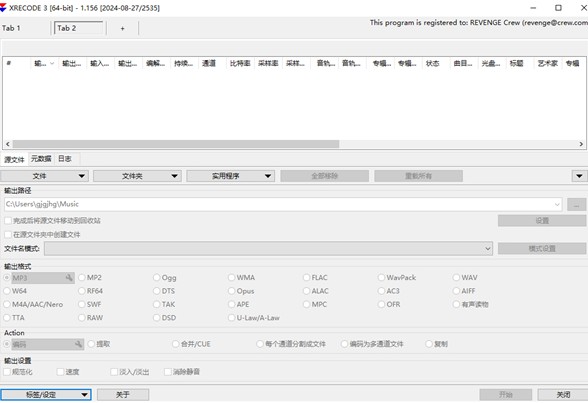Viewport: 588px width, 403px height.
Task: Select U-Law/A-Law output format
Action: click(x=254, y=318)
